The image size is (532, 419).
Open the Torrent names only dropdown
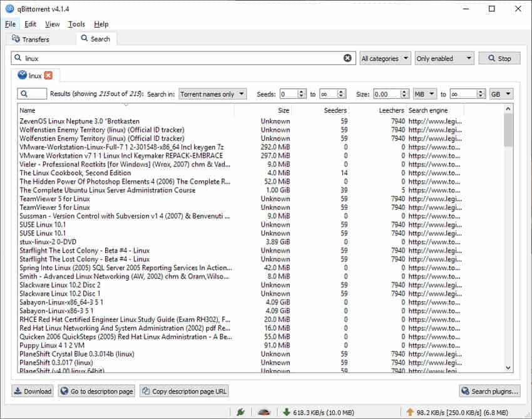(212, 94)
